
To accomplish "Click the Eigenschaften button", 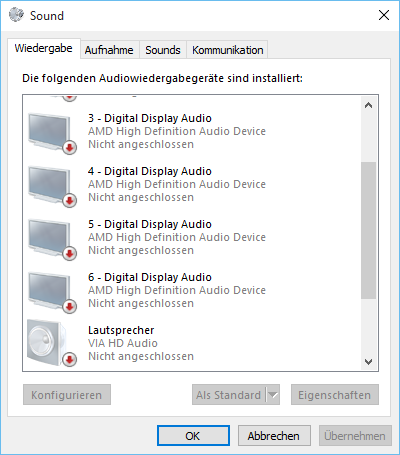I will (x=335, y=395).
